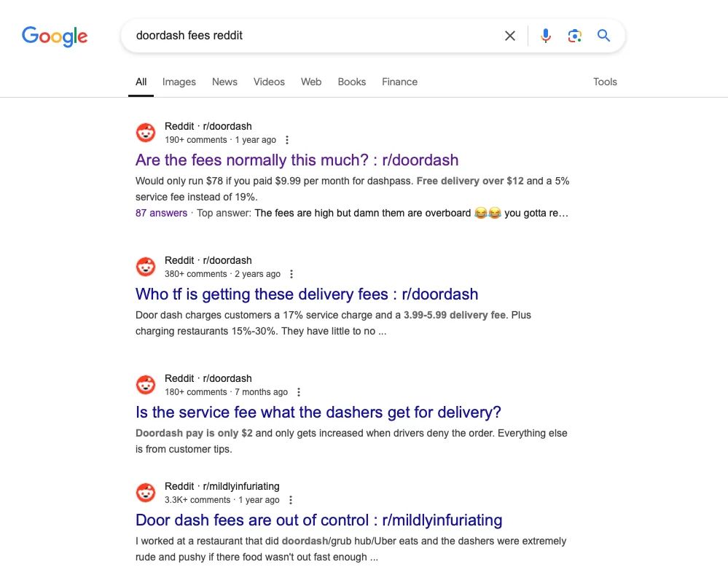Click Reddit favicon of '380+ comments' result

(146, 267)
